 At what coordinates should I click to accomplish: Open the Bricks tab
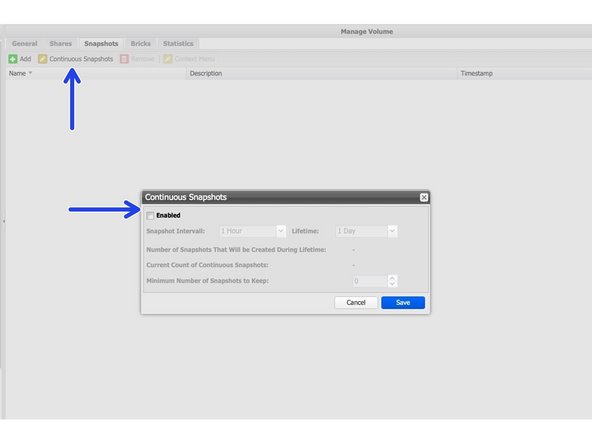click(140, 44)
